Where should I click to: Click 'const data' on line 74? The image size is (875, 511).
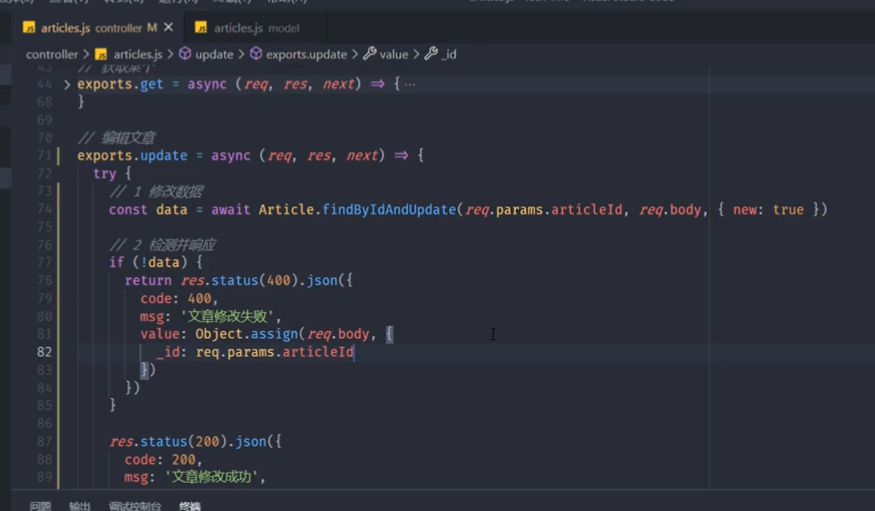(x=148, y=210)
